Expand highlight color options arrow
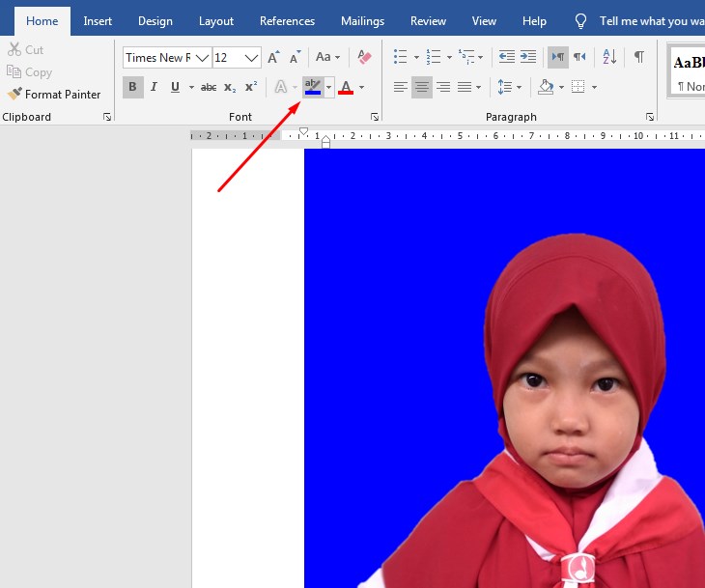The height and width of the screenshot is (588, 705). tap(329, 87)
